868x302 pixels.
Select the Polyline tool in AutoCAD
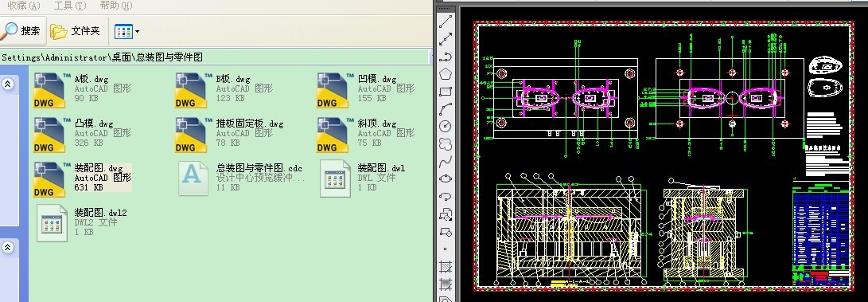[445, 57]
